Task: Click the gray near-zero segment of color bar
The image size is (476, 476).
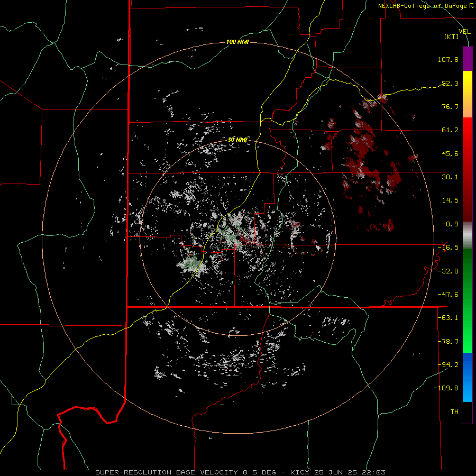Action: pos(467,235)
